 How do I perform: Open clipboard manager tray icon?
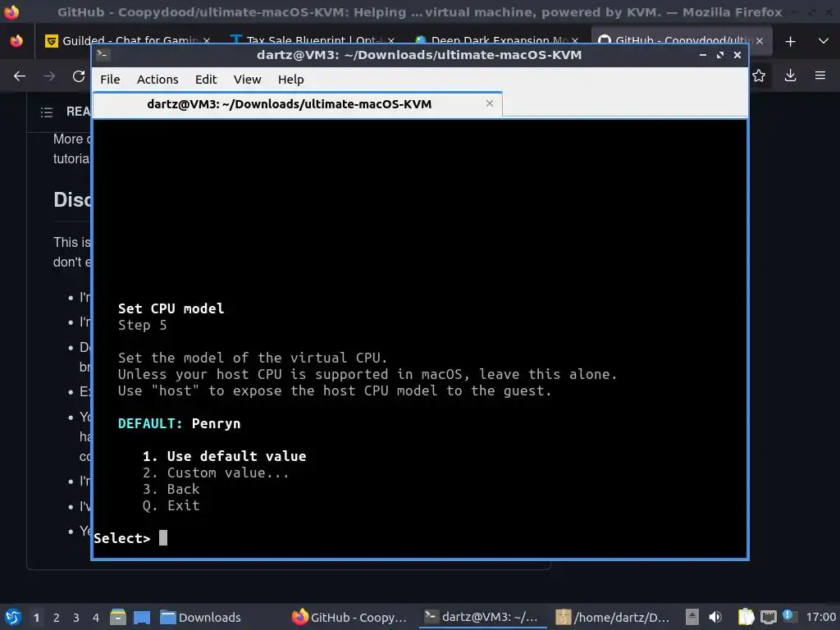tap(746, 617)
